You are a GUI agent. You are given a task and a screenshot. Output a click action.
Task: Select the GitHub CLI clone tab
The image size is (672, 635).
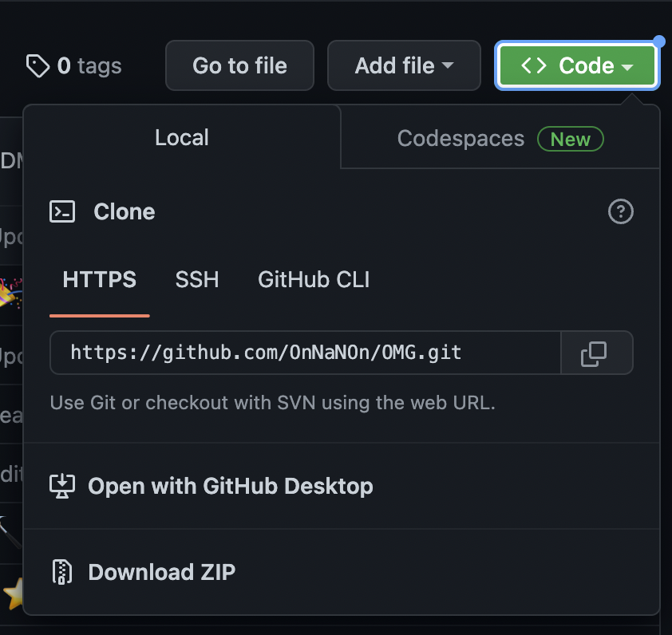click(314, 280)
